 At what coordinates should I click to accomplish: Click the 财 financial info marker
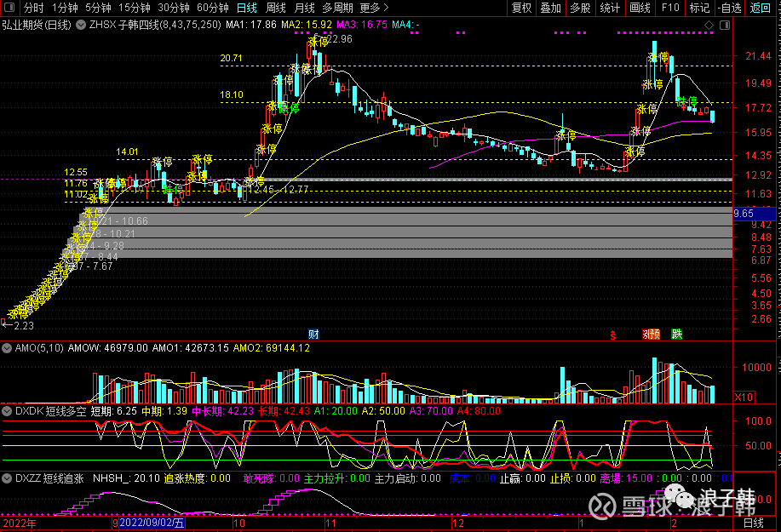point(313,334)
